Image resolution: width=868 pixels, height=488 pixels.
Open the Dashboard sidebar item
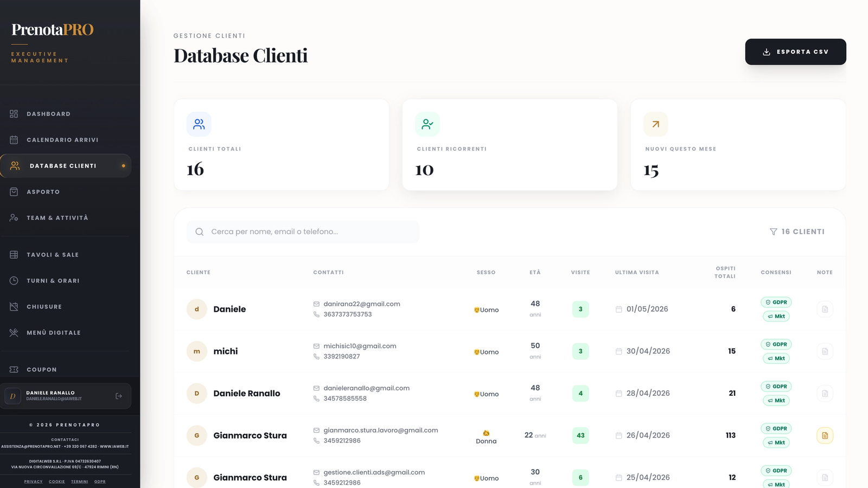pos(65,114)
